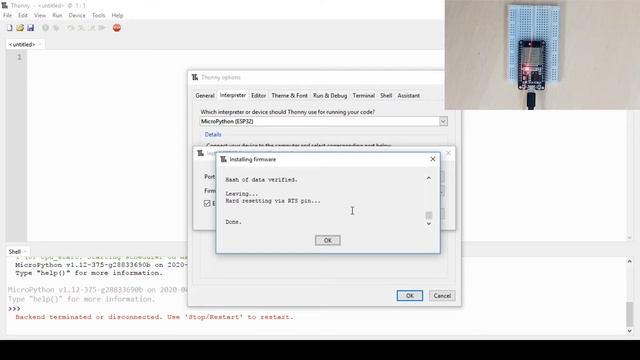
Task: Click firmware log scrollbar down arrow
Action: [x=429, y=224]
